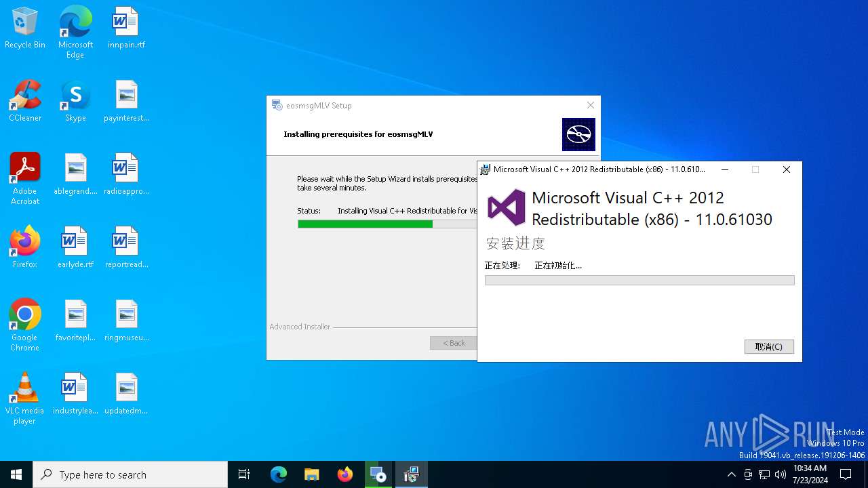The height and width of the screenshot is (488, 868).
Task: Open Google Chrome desktop shortcut
Action: (25, 325)
